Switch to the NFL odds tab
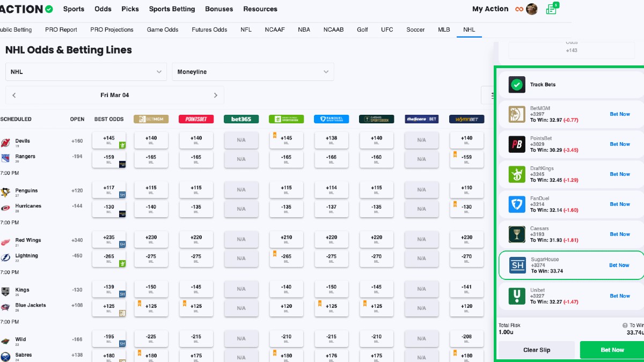 tap(246, 29)
